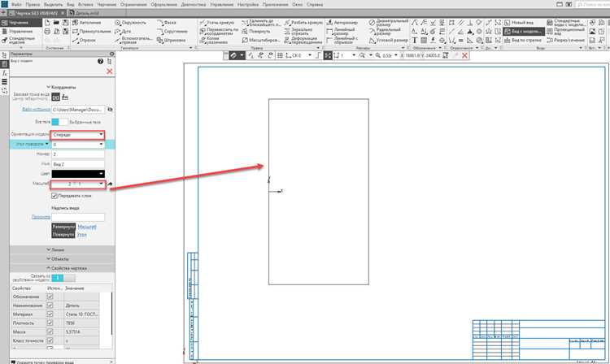Image resolution: width=610 pixels, height=364 pixels.
Task: Select the Линейный размер tool
Action: tap(341, 31)
